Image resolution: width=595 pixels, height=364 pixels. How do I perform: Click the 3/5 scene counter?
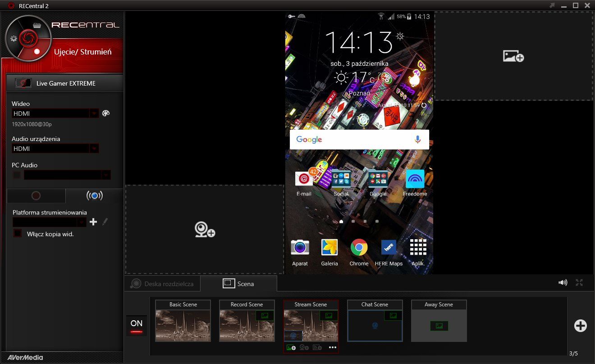coord(574,354)
